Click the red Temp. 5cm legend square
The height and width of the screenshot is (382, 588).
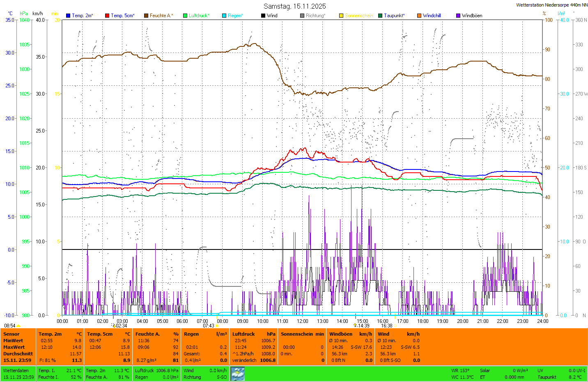[x=107, y=16]
